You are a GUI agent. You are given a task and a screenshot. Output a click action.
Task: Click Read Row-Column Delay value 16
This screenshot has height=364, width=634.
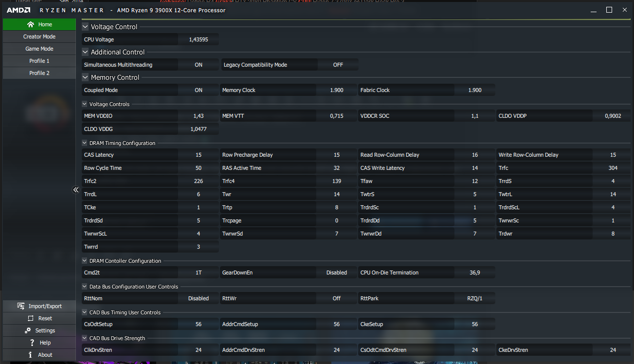(475, 155)
